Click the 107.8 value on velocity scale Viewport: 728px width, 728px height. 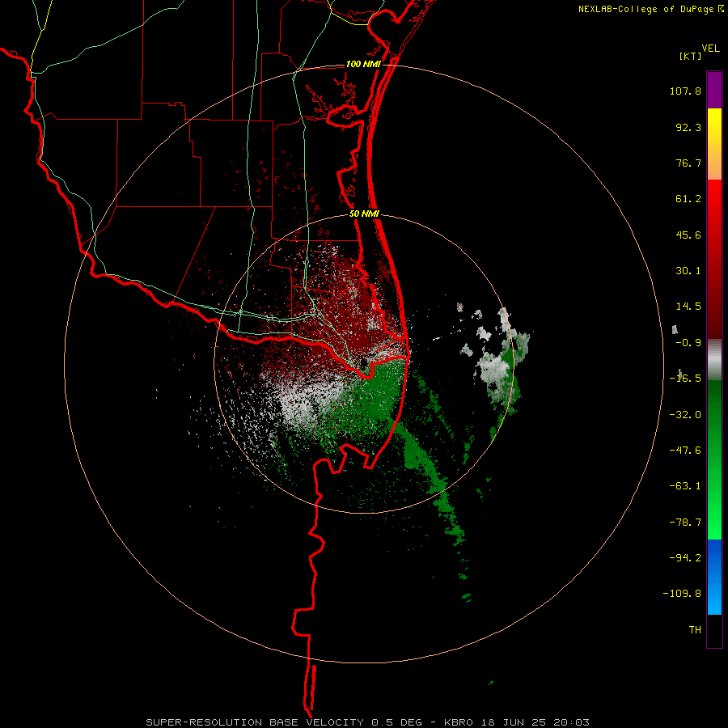[685, 91]
